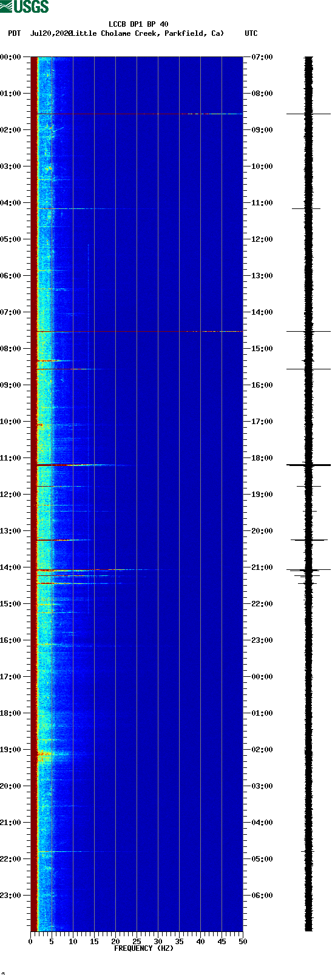This screenshot has height=980, width=335.
Task: Click the frequency axis value '25'
Action: coord(137,942)
